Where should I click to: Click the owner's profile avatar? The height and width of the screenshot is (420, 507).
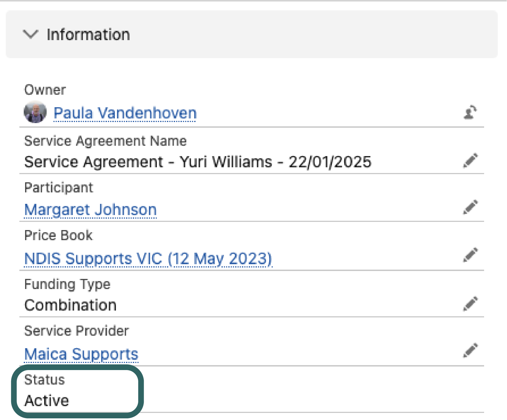[x=35, y=112]
